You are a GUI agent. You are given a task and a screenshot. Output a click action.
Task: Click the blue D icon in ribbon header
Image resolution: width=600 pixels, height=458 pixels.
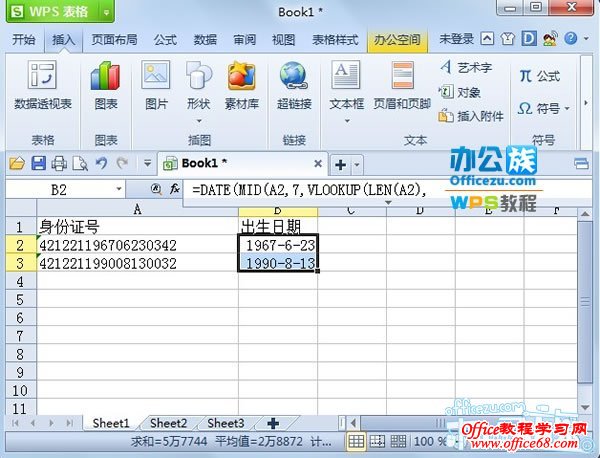pyautogui.click(x=529, y=39)
